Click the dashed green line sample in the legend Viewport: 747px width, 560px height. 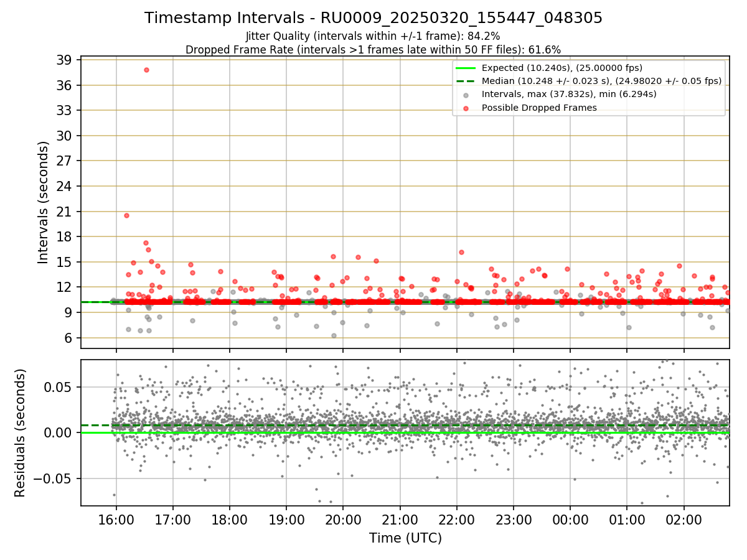pyautogui.click(x=466, y=81)
